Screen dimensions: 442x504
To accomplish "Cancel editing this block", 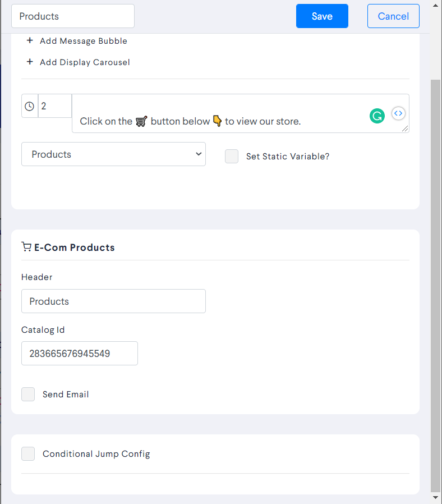I will [394, 16].
